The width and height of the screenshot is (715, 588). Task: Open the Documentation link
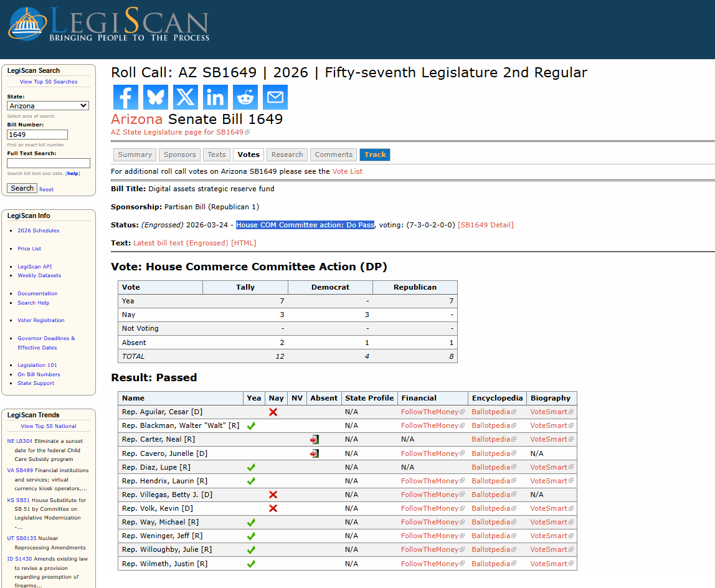point(37,293)
